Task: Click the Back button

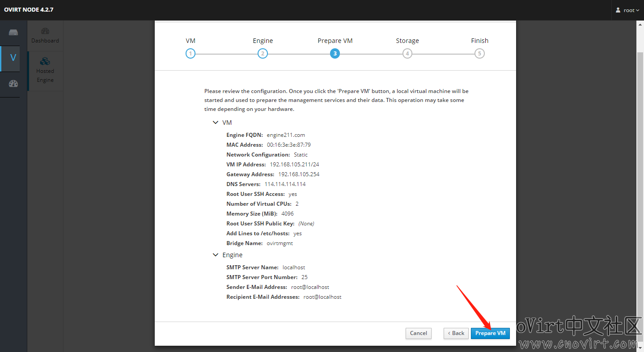Action: click(x=456, y=333)
